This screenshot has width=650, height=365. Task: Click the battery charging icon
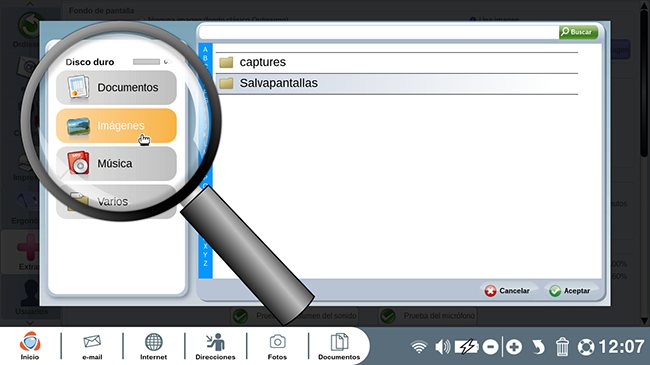click(467, 347)
